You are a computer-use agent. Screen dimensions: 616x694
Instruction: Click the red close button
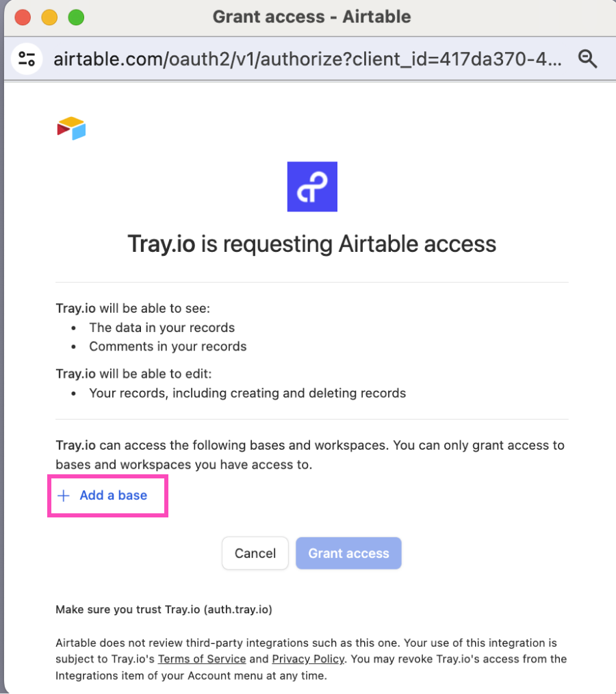tap(22, 17)
